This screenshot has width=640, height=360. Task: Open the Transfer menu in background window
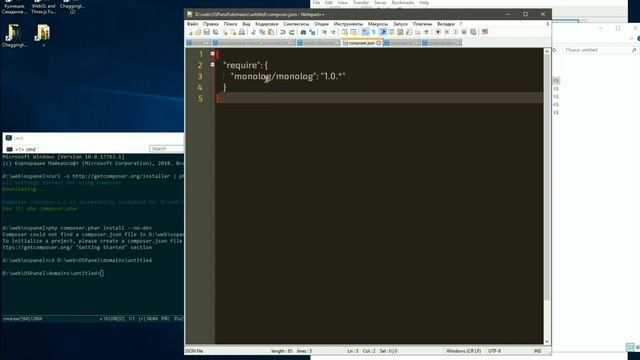point(361,2)
